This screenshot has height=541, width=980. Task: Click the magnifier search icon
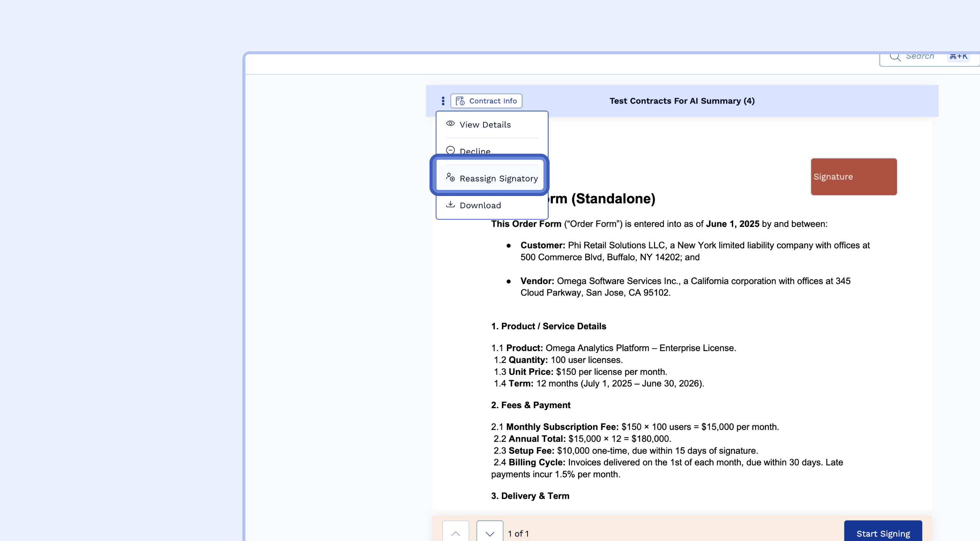coord(895,57)
